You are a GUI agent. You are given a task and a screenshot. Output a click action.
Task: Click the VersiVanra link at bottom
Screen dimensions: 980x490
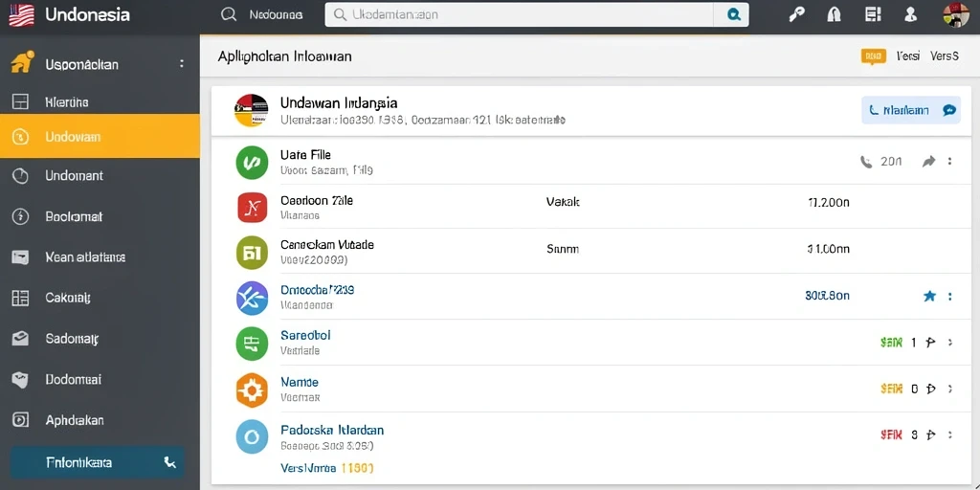(x=309, y=467)
